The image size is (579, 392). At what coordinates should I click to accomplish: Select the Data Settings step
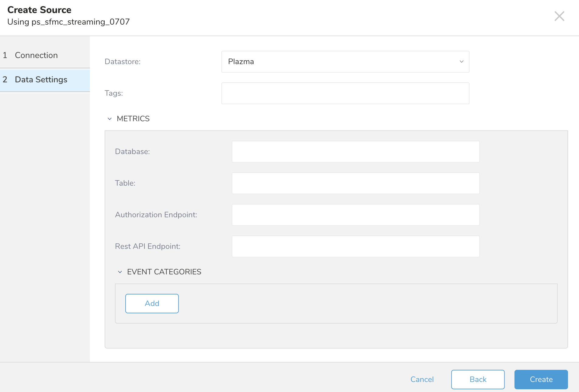tap(41, 80)
